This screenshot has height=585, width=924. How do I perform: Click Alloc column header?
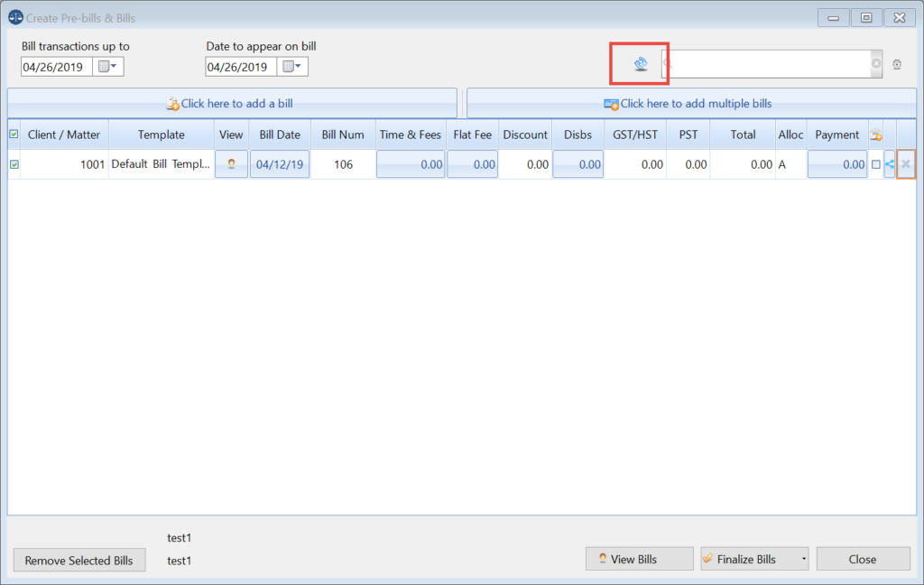(790, 135)
